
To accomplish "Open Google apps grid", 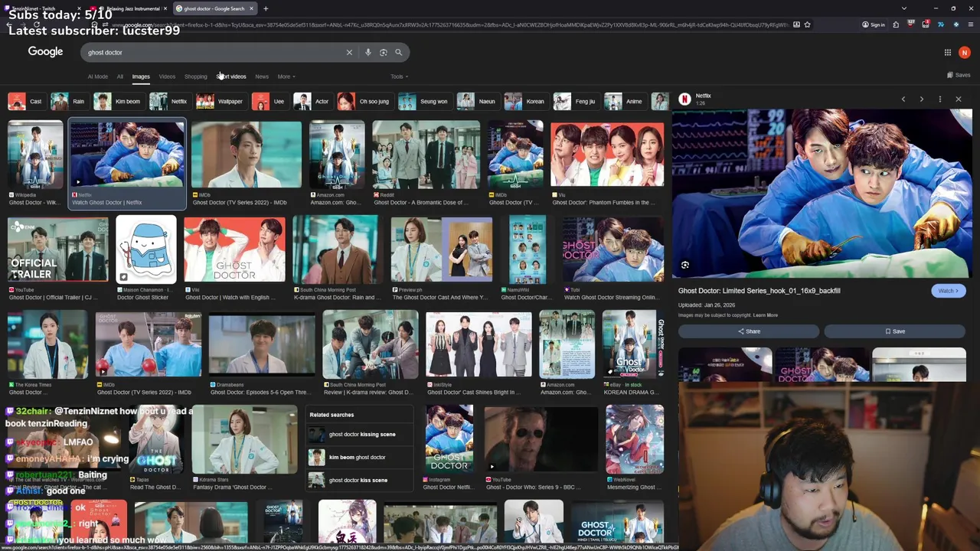I will [x=948, y=53].
